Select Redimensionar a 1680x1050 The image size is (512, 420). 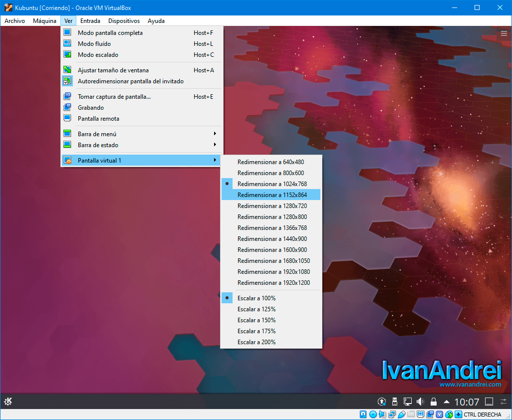(x=271, y=261)
